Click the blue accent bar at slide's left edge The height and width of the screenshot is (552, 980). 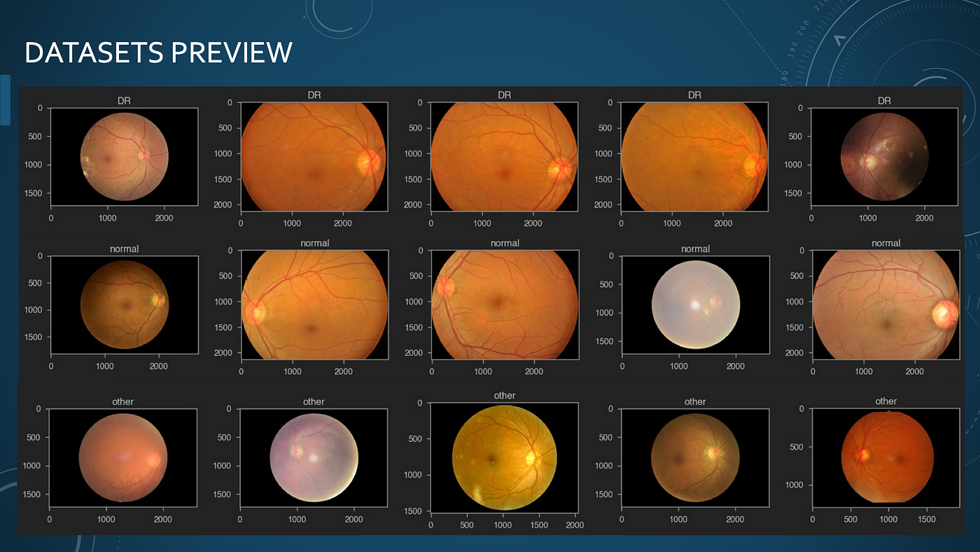coord(5,100)
